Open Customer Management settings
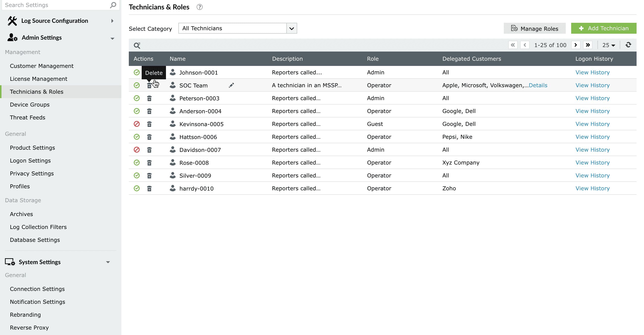 42,66
